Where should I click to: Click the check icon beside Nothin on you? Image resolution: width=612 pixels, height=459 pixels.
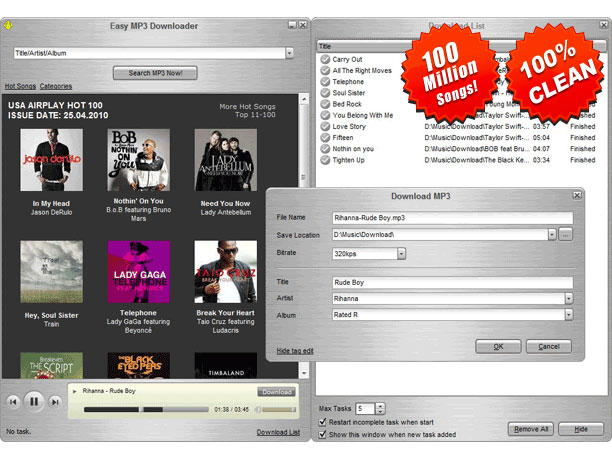[x=325, y=149]
